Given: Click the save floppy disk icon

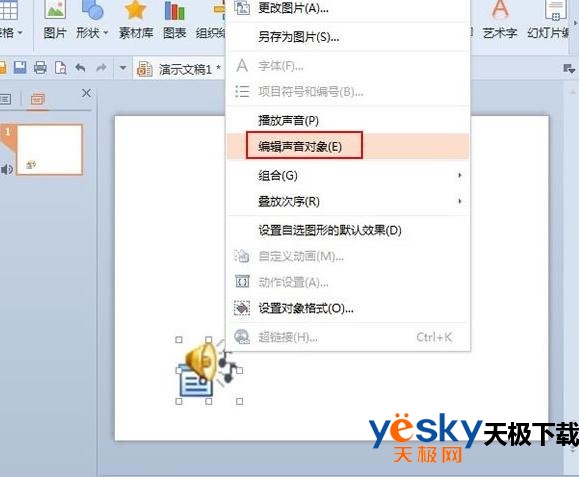Looking at the screenshot, I should 20,68.
